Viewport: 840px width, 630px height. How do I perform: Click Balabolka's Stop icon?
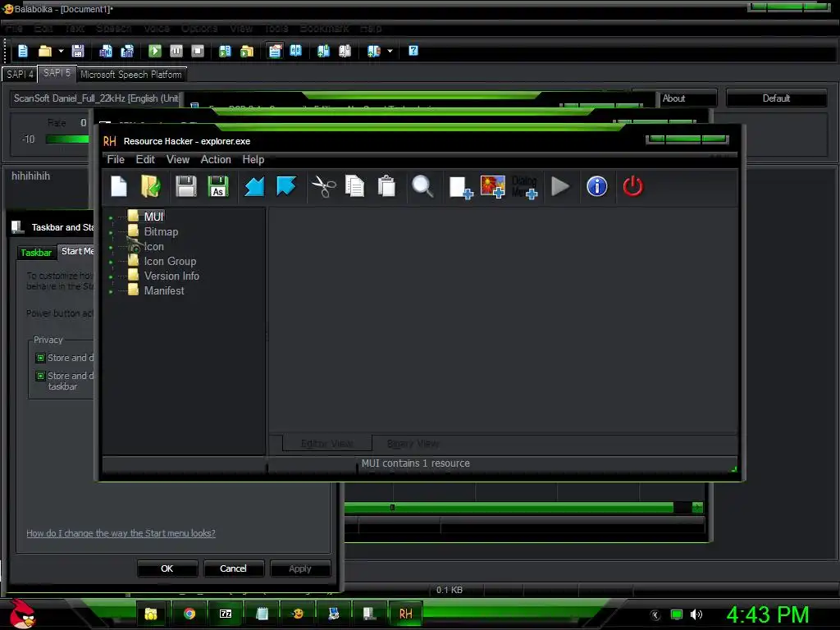point(198,51)
